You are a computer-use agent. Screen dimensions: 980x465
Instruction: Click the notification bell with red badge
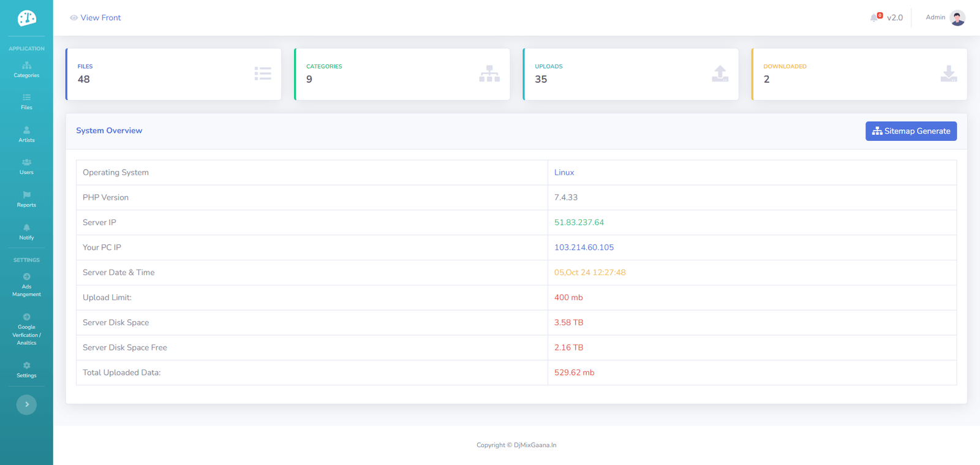(875, 17)
